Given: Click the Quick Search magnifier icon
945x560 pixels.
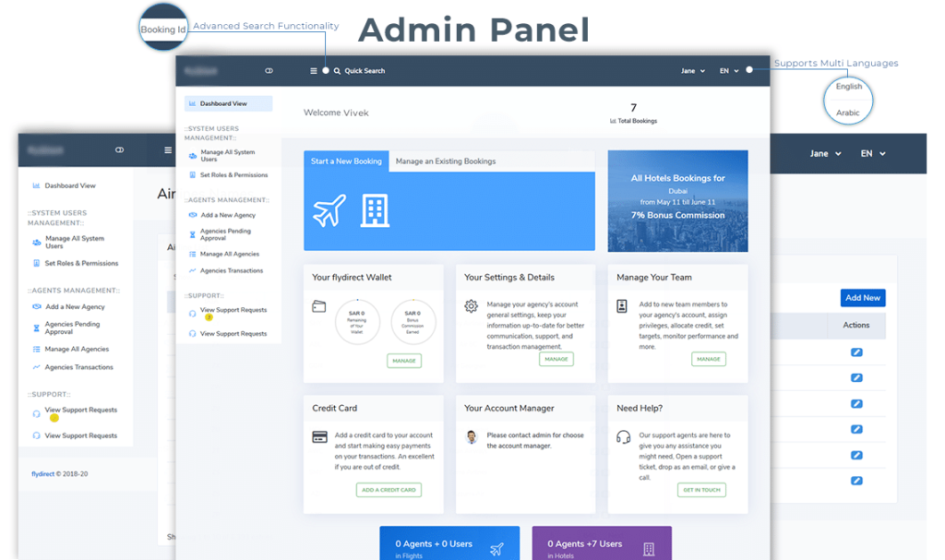Looking at the screenshot, I should [337, 71].
